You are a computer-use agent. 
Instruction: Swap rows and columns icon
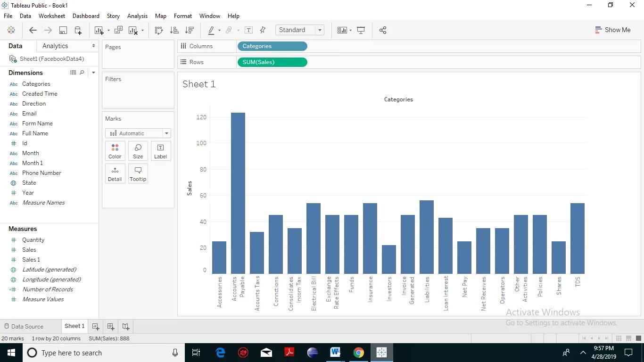(x=159, y=30)
